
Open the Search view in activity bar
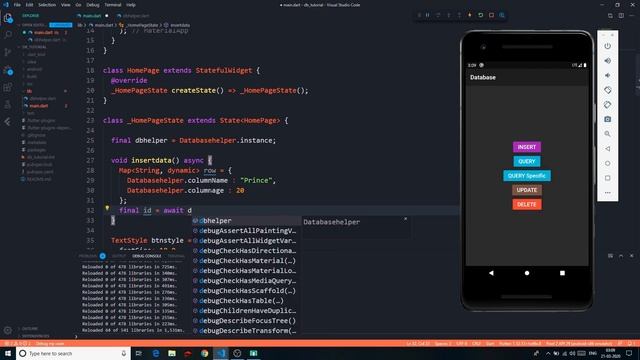pos(8,35)
